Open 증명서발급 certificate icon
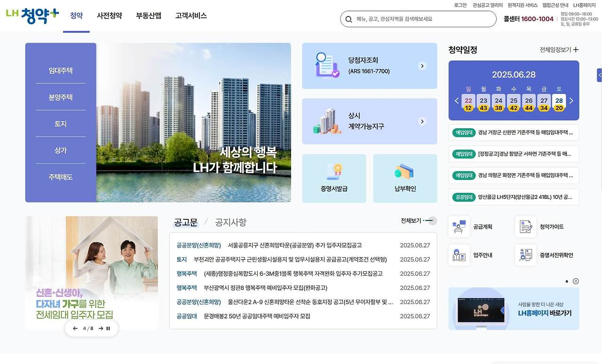602x364 pixels. 334,172
